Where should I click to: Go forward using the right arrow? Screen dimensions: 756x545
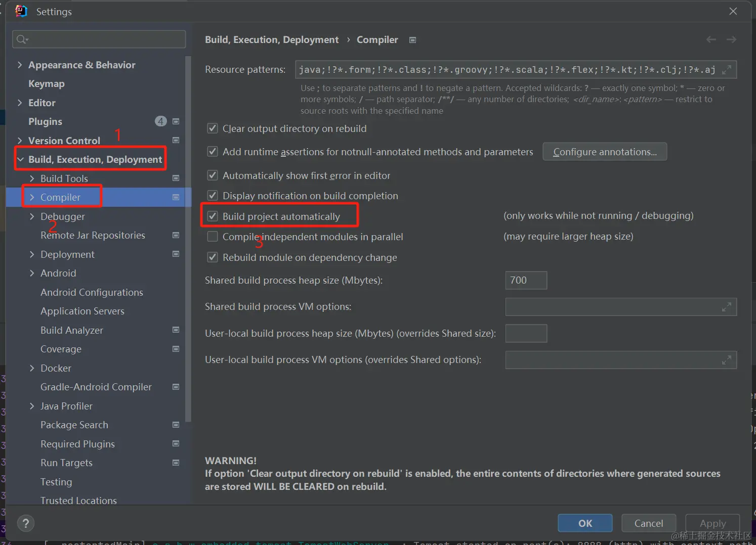pyautogui.click(x=731, y=39)
